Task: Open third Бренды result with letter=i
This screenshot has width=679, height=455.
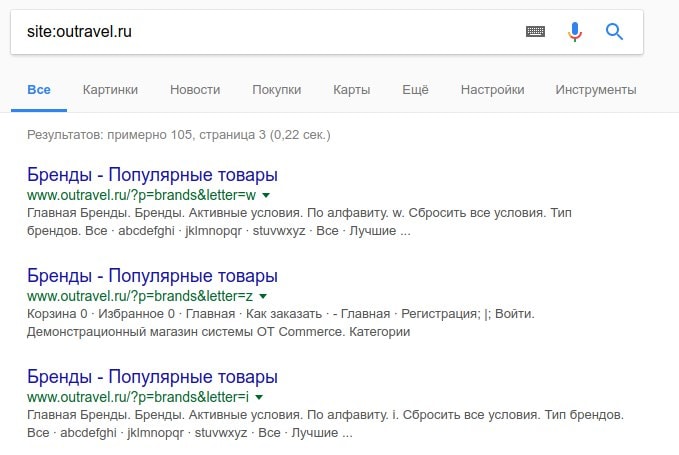Action: [x=152, y=378]
